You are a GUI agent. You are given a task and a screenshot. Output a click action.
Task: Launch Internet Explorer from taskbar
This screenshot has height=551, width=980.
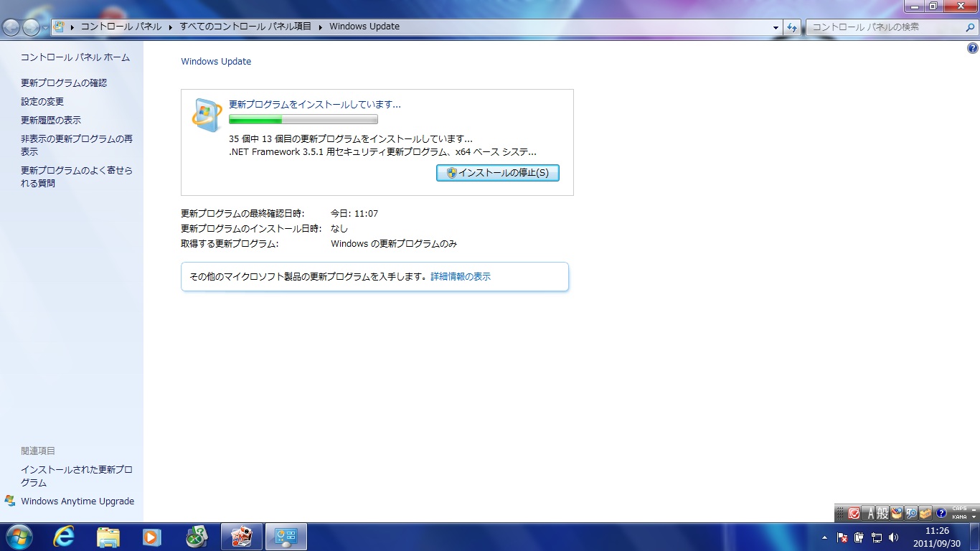(x=65, y=537)
